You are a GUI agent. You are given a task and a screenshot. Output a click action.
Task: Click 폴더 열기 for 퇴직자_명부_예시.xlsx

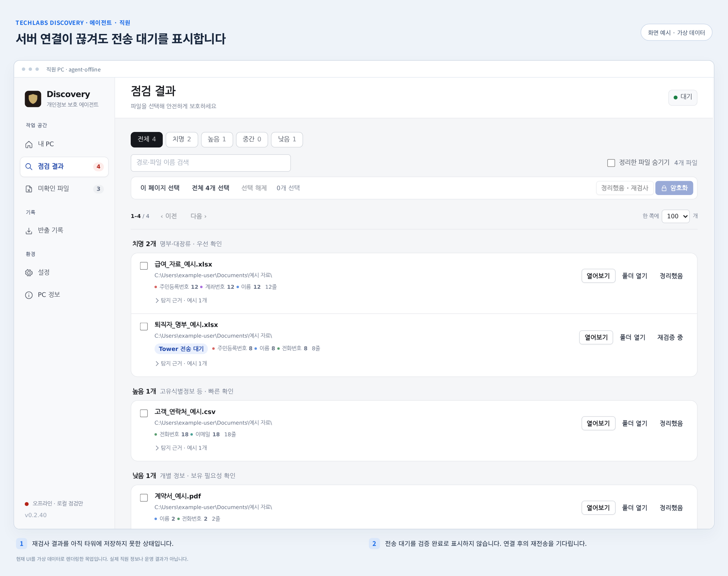(633, 337)
